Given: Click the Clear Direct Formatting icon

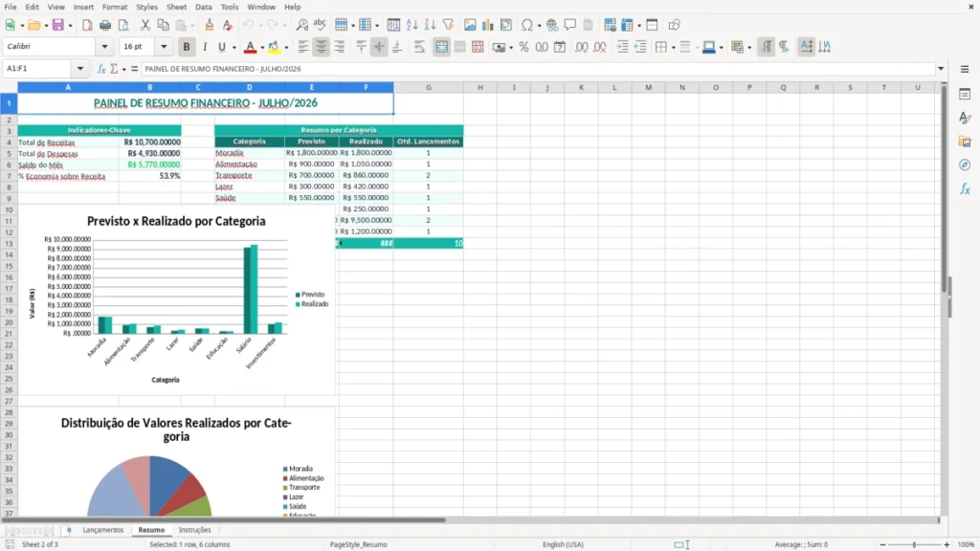Looking at the screenshot, I should (228, 25).
